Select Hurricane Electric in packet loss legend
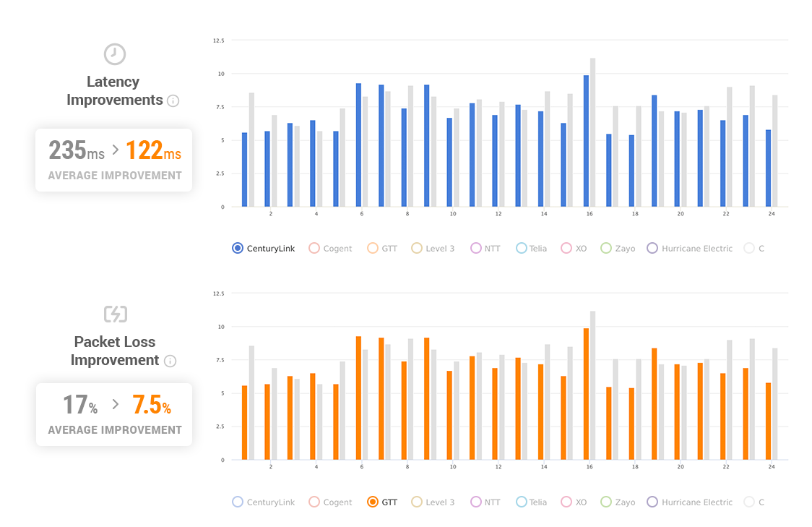812x527 pixels. click(689, 502)
